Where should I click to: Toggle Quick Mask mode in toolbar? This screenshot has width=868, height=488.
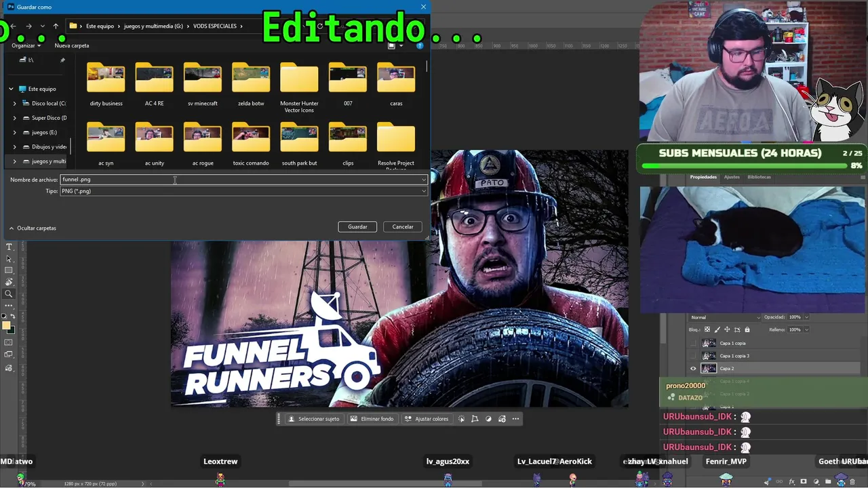[9, 343]
